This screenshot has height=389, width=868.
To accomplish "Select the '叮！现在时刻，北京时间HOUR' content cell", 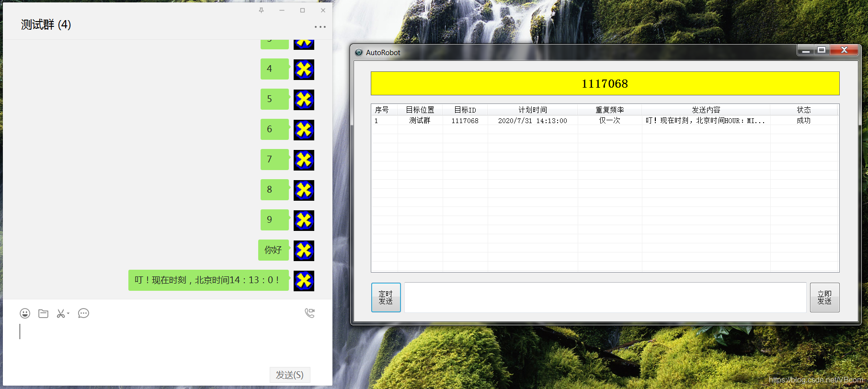I will pyautogui.click(x=706, y=121).
